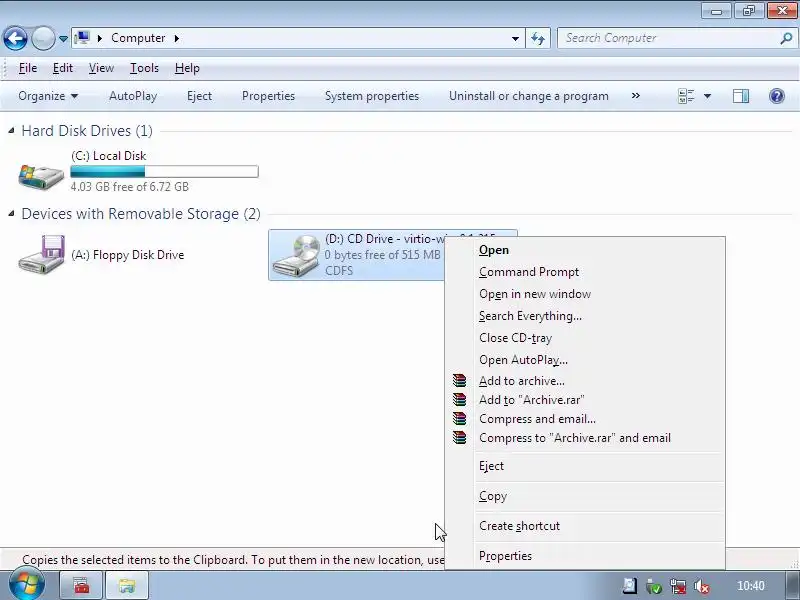This screenshot has height=600, width=800.
Task: Click the CDFS file system label
Action: click(339, 270)
